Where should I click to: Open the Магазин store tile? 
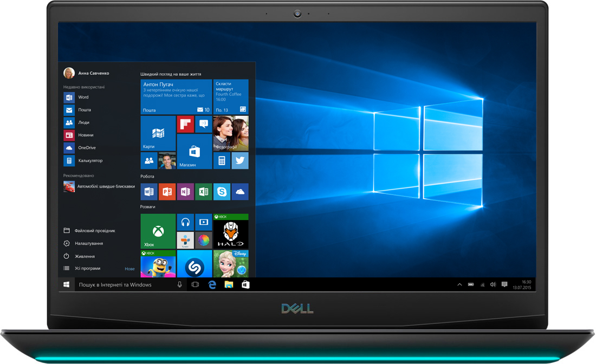[194, 151]
